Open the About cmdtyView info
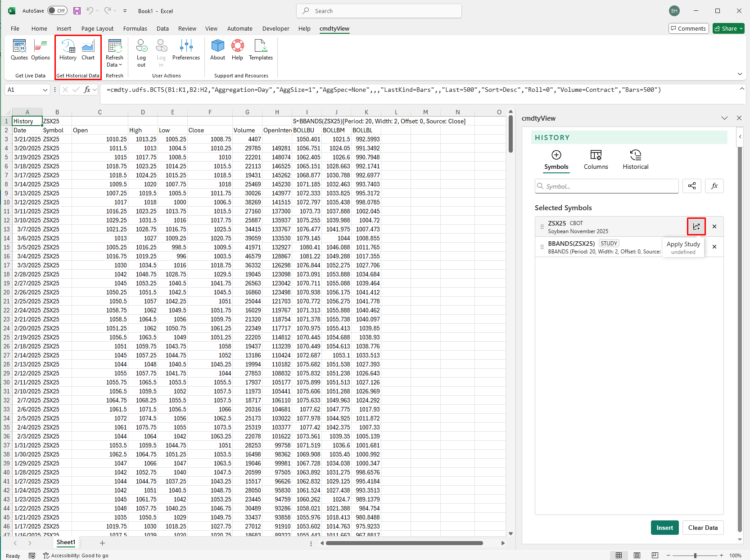The image size is (750, 560). pyautogui.click(x=217, y=50)
